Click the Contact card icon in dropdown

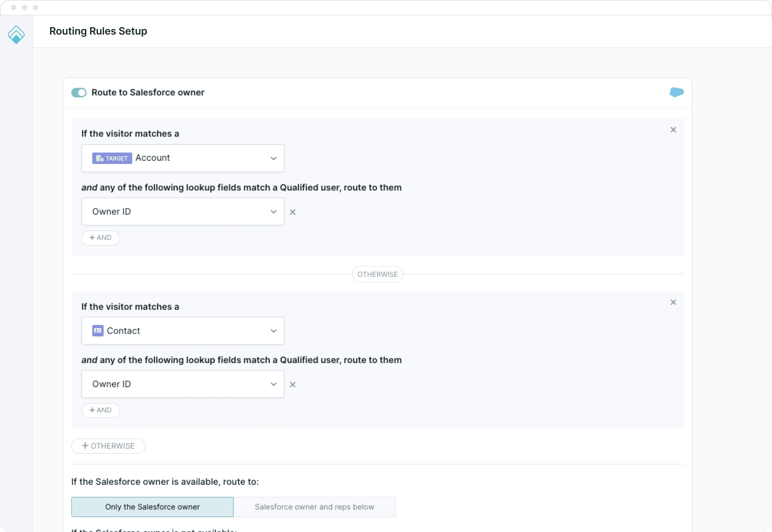click(x=98, y=331)
